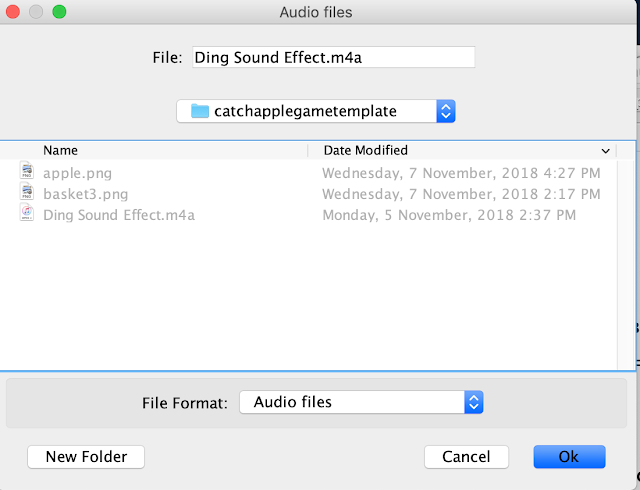Create a New Folder
The height and width of the screenshot is (490, 640).
coord(86,457)
